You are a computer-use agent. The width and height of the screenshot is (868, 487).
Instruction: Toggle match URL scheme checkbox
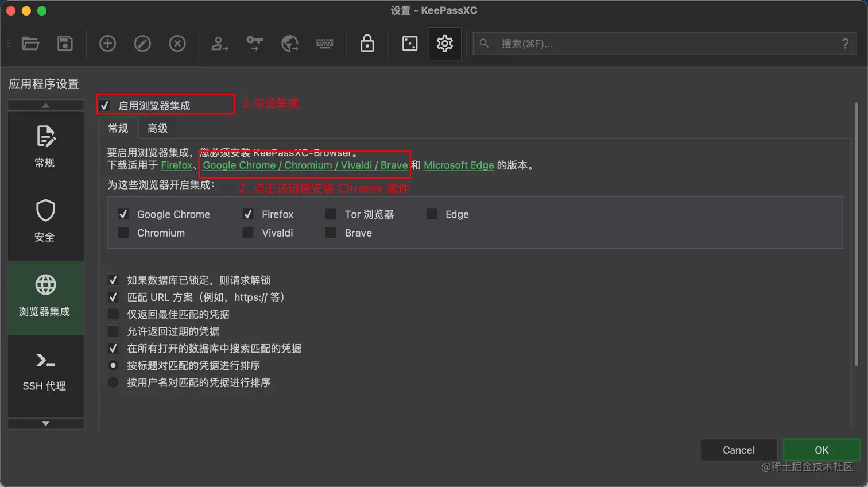click(x=113, y=297)
